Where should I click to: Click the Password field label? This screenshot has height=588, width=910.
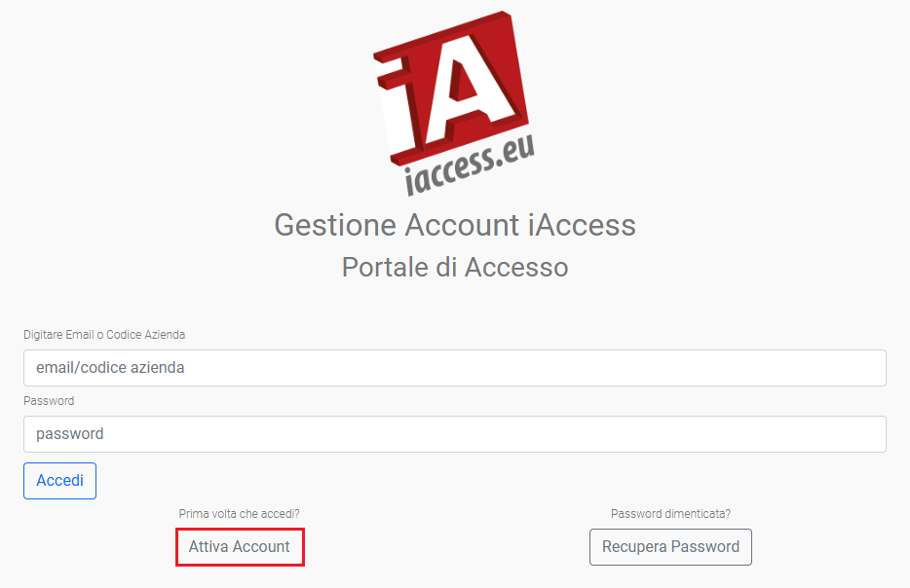click(49, 401)
